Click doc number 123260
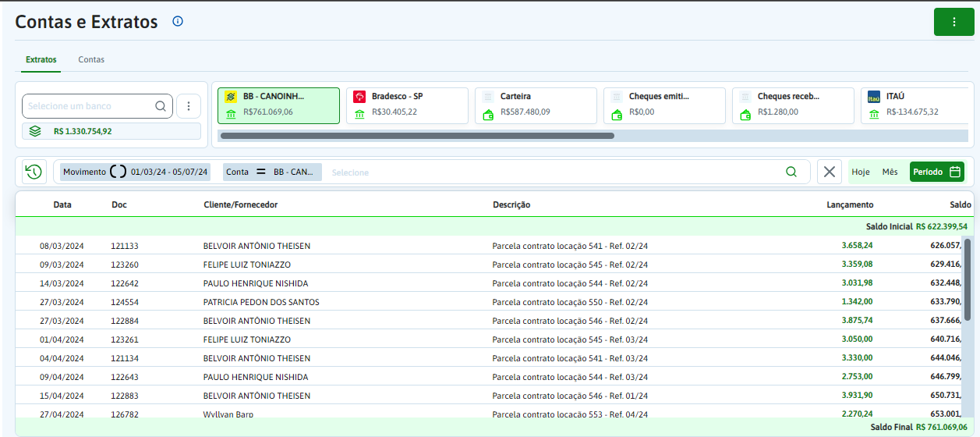980x437 pixels. 125,265
